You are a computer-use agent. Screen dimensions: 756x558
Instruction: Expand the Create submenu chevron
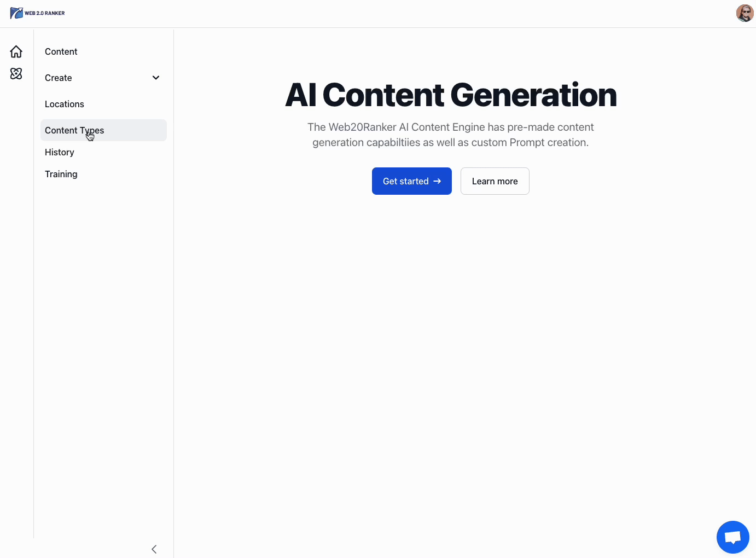pos(156,78)
